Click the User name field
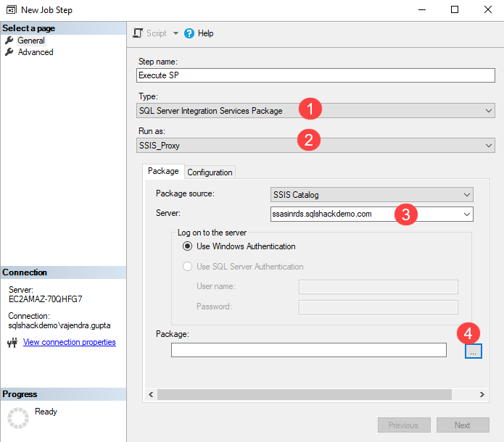This screenshot has height=442, width=504. [378, 287]
